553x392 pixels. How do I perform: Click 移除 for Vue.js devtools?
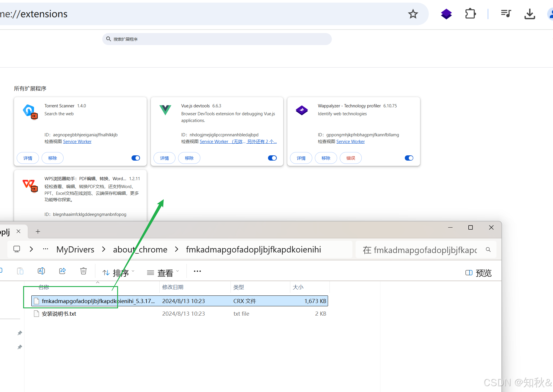click(189, 158)
